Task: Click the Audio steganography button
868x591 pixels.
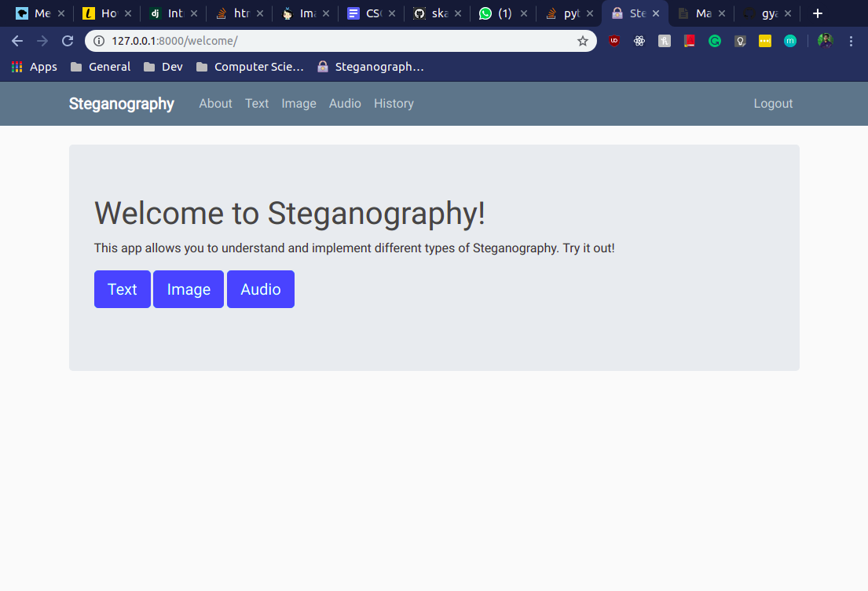Action: tap(260, 288)
